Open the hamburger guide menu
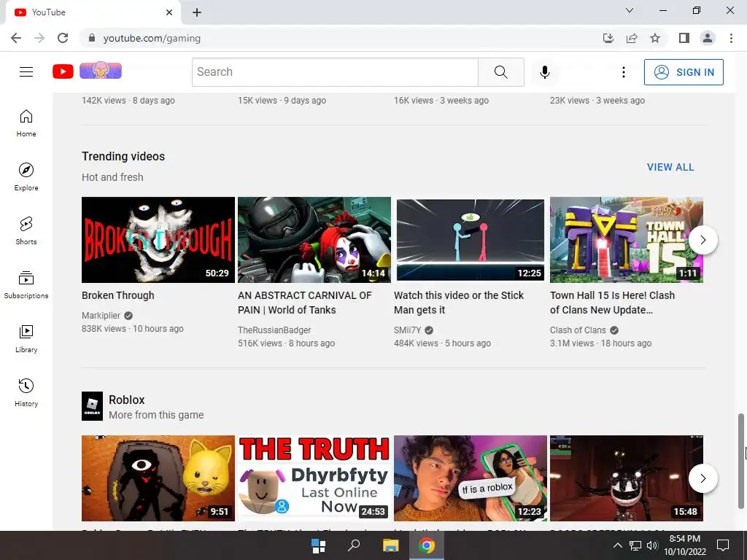The height and width of the screenshot is (560, 747). point(26,72)
